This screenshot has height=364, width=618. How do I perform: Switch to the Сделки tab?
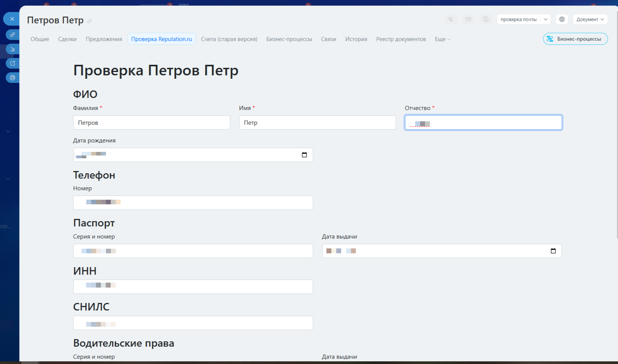(x=67, y=39)
